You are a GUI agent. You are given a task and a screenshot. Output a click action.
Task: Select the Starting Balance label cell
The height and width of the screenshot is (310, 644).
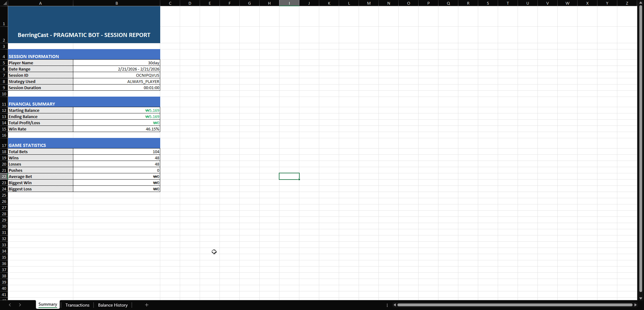(x=41, y=110)
